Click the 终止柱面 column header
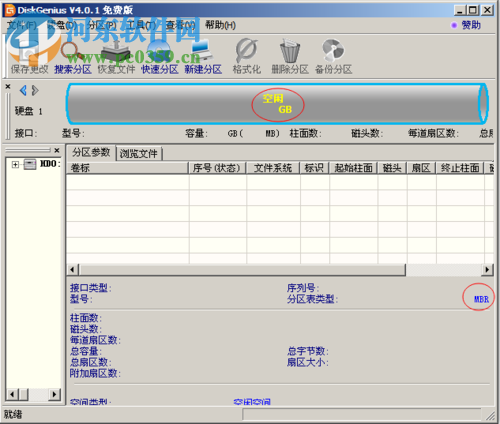The height and width of the screenshot is (424, 500). point(460,168)
